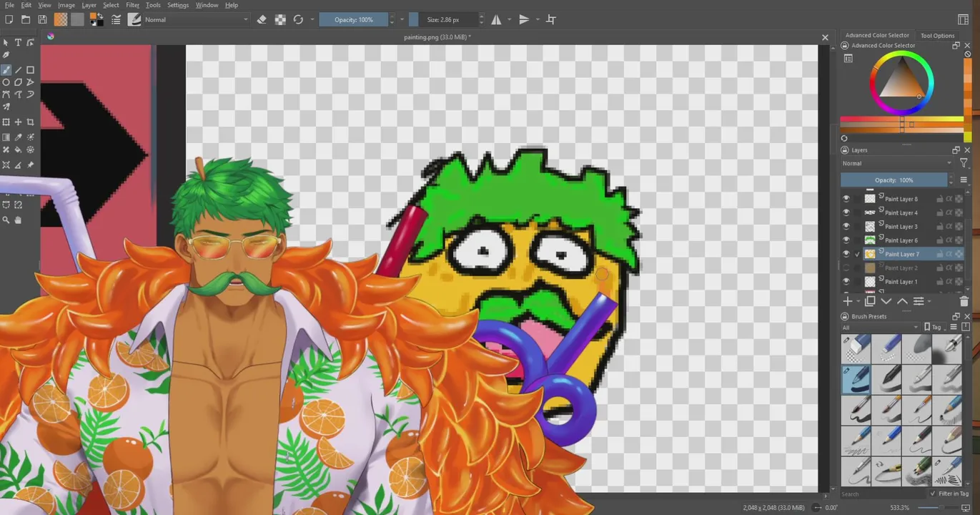This screenshot has width=980, height=515.
Task: Adjust brush size slider
Action: (x=443, y=20)
